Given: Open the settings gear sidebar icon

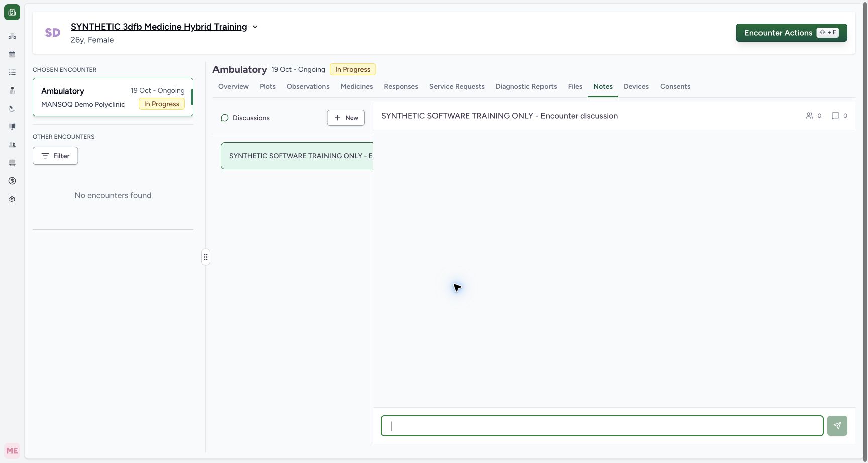Looking at the screenshot, I should click(12, 199).
